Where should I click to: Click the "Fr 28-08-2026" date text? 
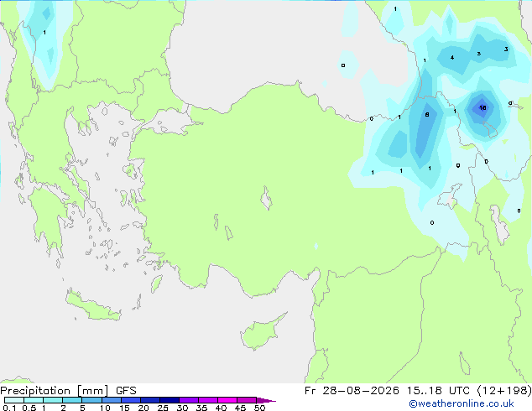pos(352,391)
